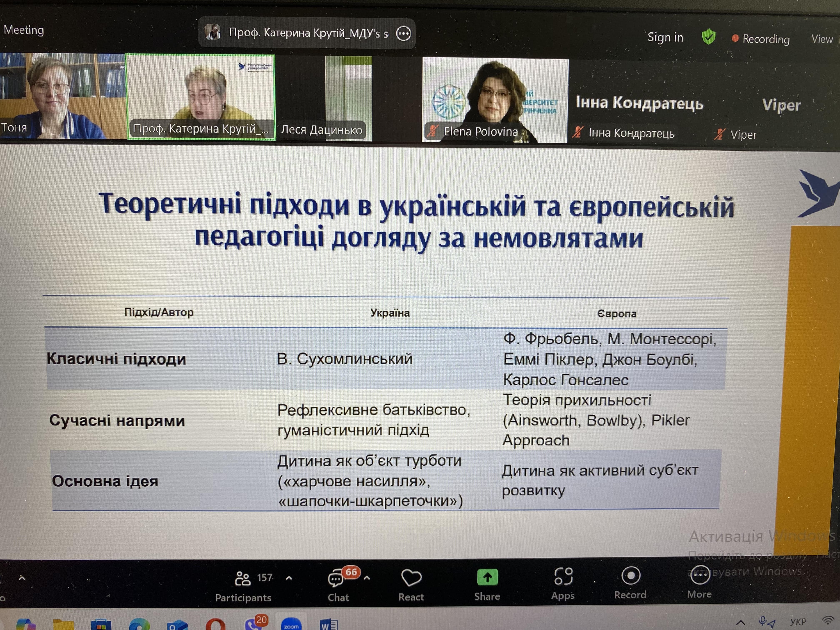
Task: Open screen-share options ellipsis menu
Action: [403, 33]
